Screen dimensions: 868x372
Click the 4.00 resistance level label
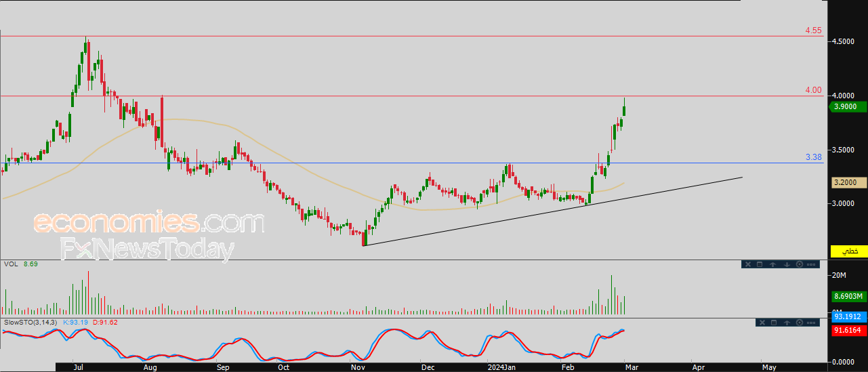pos(813,90)
